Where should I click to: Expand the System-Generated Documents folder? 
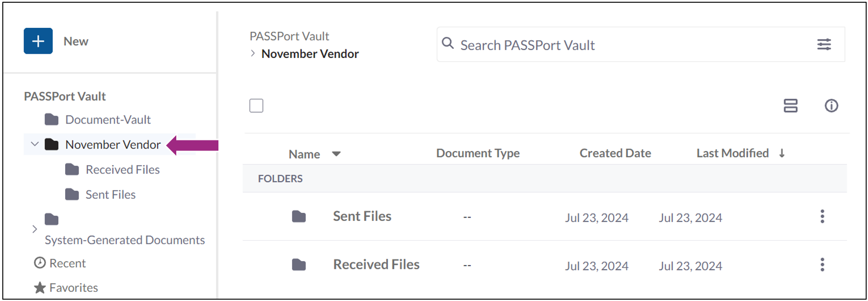[34, 229]
